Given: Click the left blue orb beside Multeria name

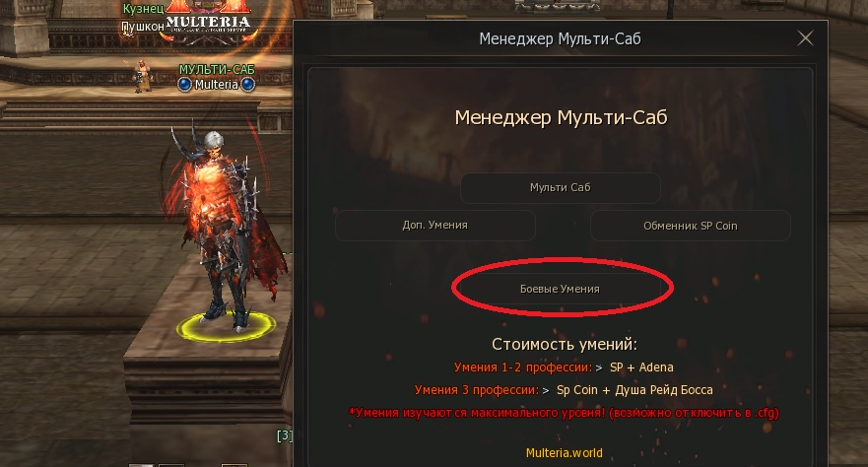Looking at the screenshot, I should click(185, 85).
